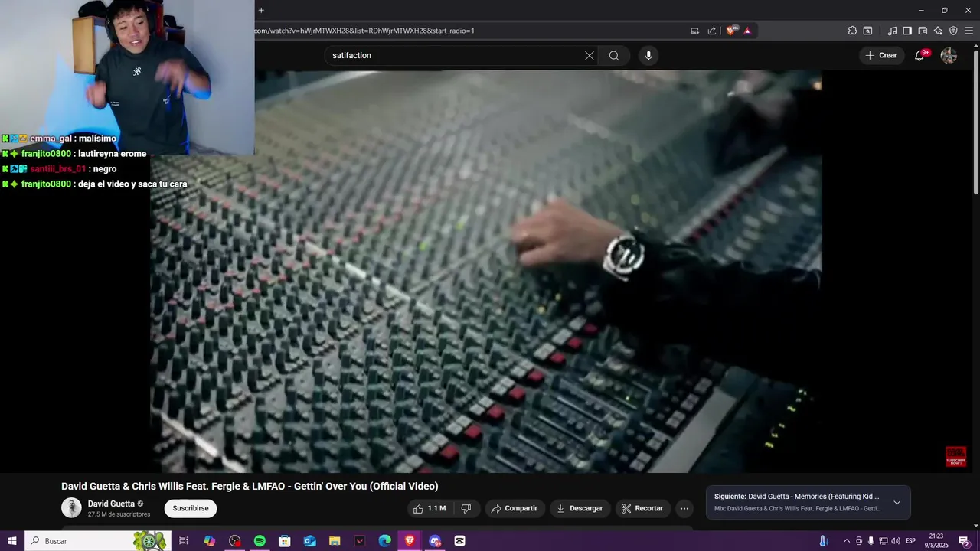
Task: Click the Brave Shields lion icon
Action: (x=731, y=31)
